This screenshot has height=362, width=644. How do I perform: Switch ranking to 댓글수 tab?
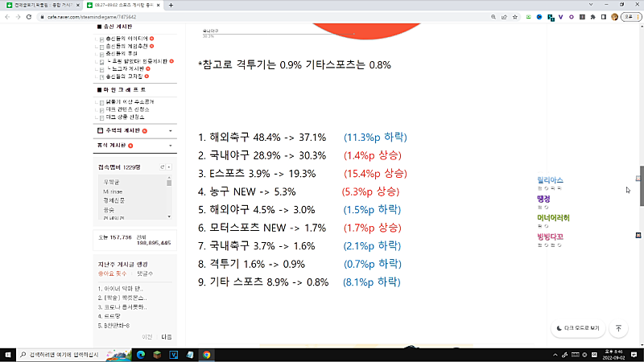pos(145,274)
